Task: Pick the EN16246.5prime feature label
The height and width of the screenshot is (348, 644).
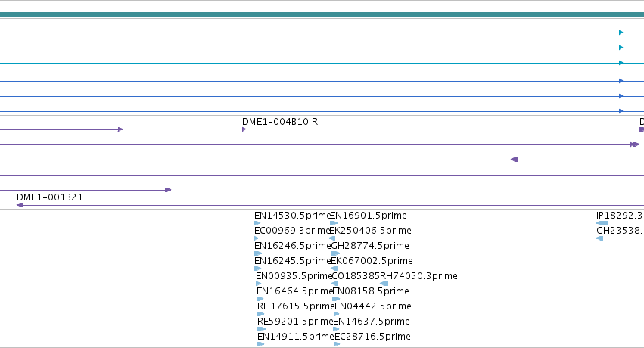Action: click(292, 246)
